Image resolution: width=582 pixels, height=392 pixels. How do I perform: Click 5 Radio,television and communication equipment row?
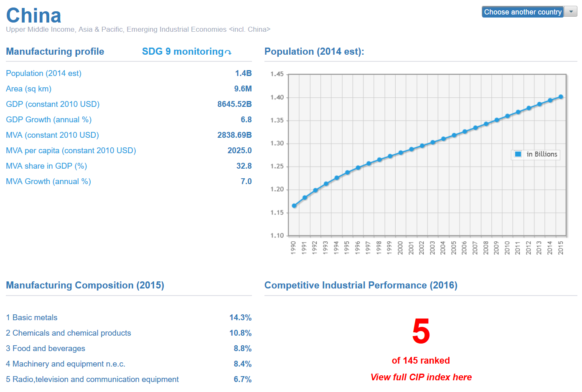[x=129, y=379]
